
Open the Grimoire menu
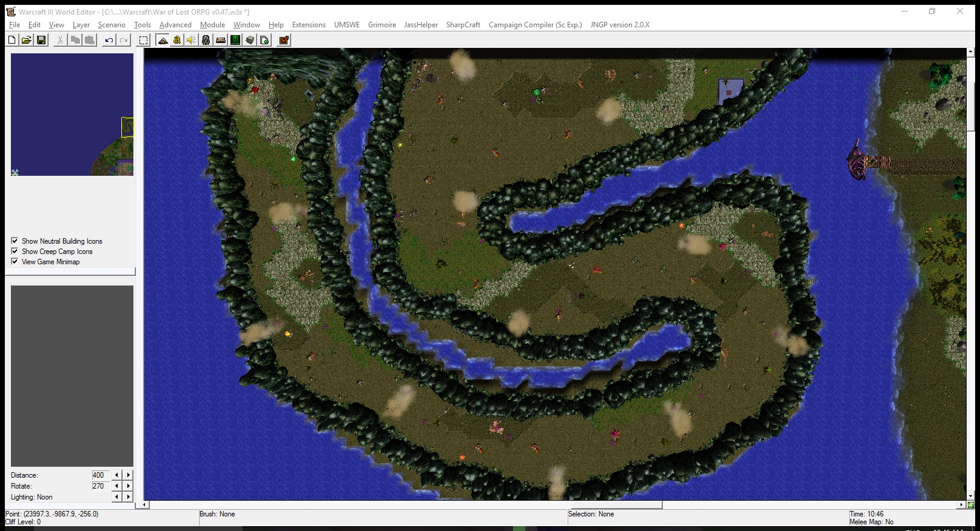tap(382, 25)
